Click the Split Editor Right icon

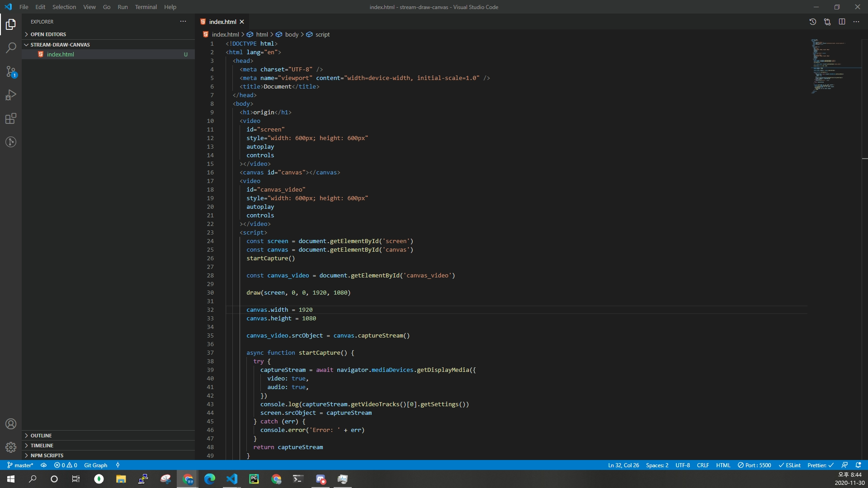coord(842,22)
